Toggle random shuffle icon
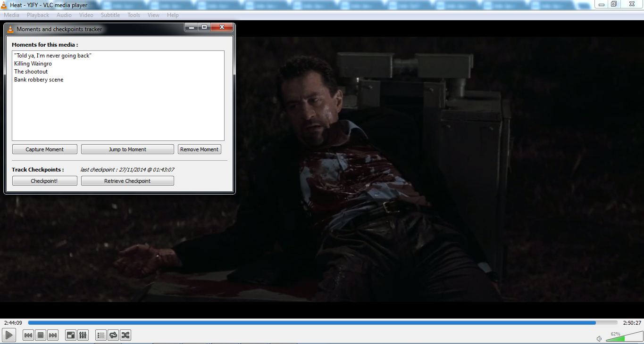Screen dimensions: 644x344 (125, 335)
